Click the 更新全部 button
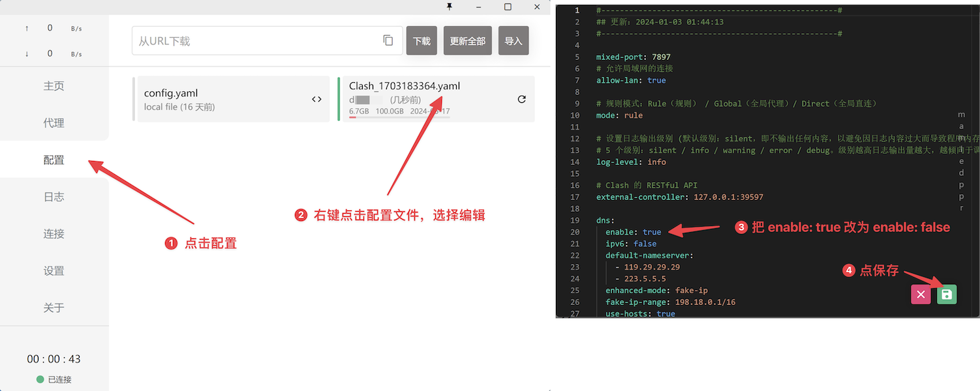The image size is (980, 391). coord(467,40)
